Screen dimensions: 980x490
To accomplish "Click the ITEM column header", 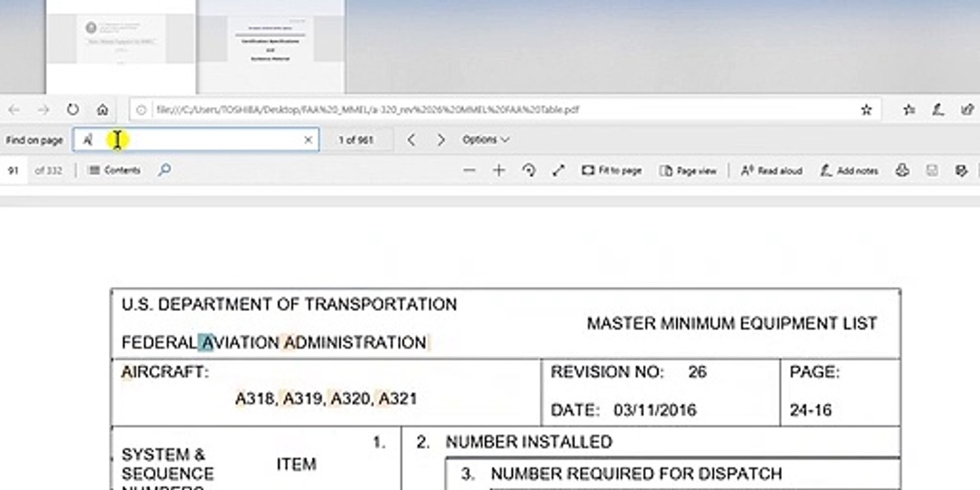I will pos(296,465).
